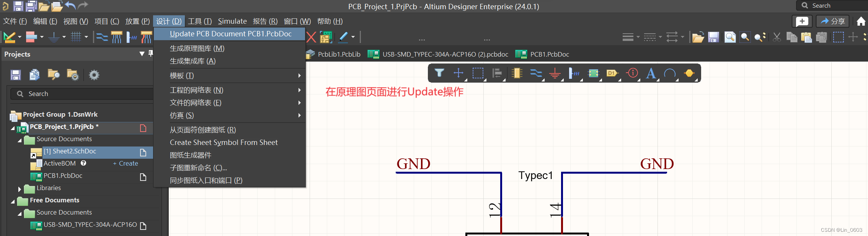Click the Save All icon in title bar

click(31, 6)
